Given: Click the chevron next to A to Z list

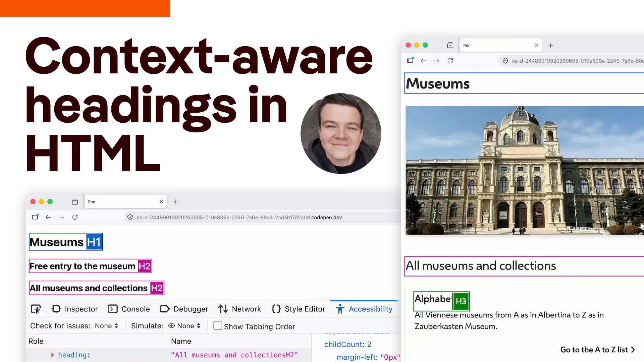Looking at the screenshot, I should [x=633, y=350].
